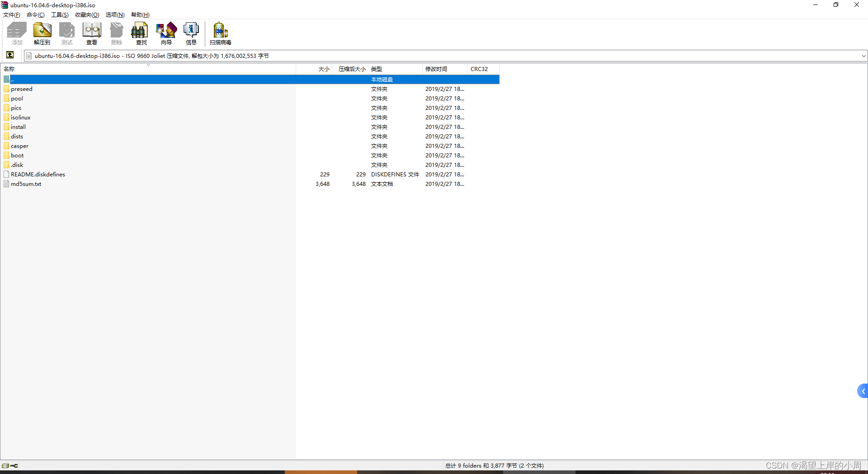
Task: Select the preseed folder icon
Action: coord(6,89)
